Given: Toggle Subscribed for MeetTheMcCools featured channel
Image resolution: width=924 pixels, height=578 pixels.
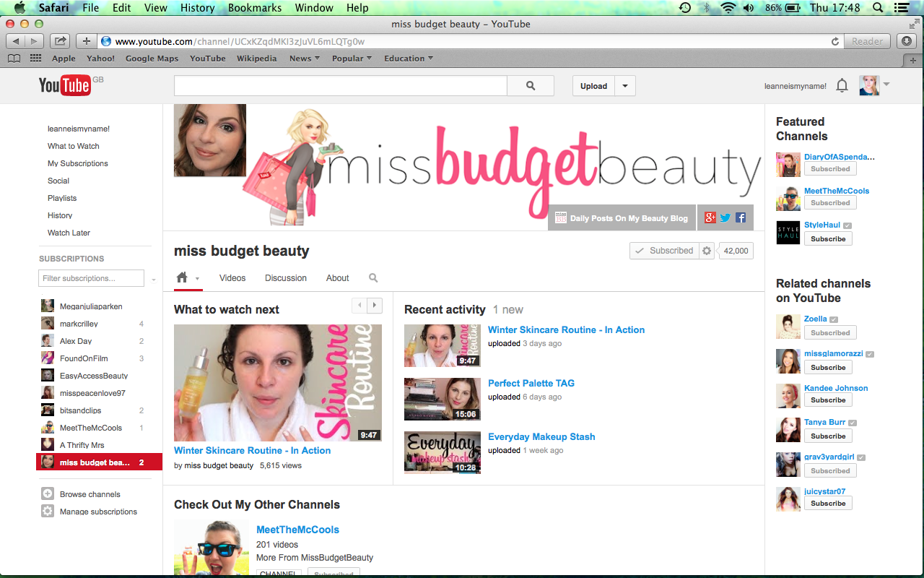Looking at the screenshot, I should (x=830, y=203).
